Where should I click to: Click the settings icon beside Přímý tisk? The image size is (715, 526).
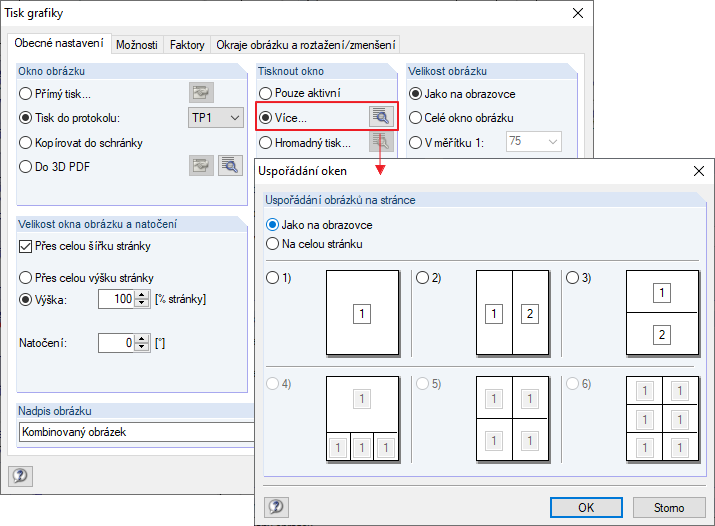202,93
